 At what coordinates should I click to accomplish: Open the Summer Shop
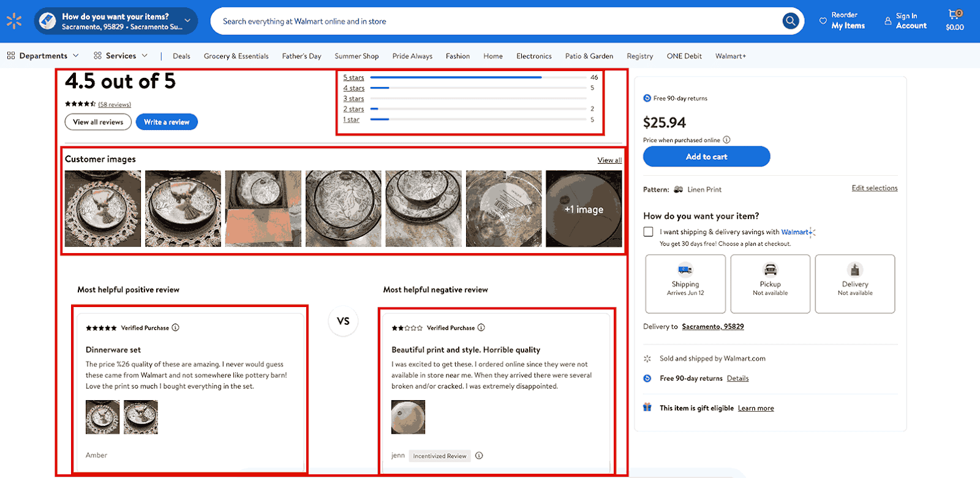click(356, 56)
